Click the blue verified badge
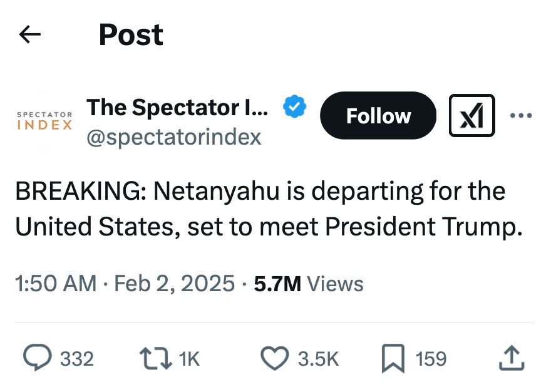The height and width of the screenshot is (392, 556). click(294, 106)
